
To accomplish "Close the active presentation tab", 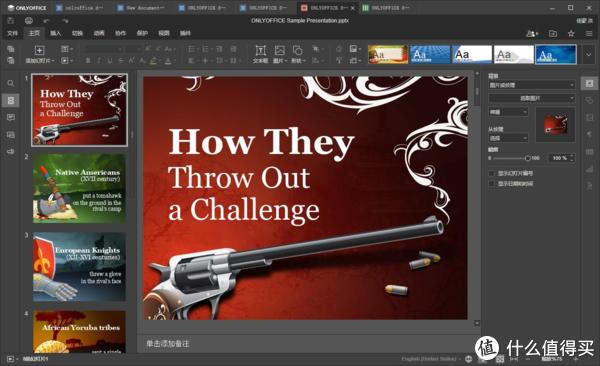I will [352, 8].
